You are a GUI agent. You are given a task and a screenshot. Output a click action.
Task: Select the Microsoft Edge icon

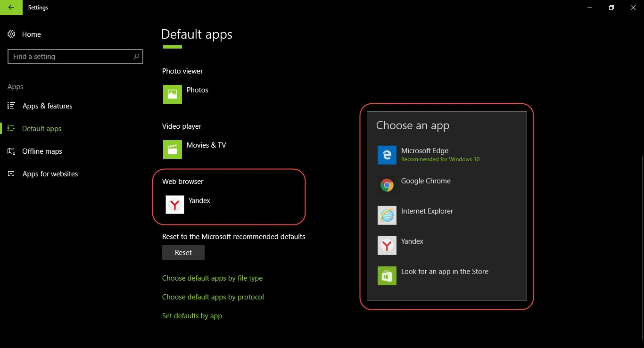(x=387, y=155)
